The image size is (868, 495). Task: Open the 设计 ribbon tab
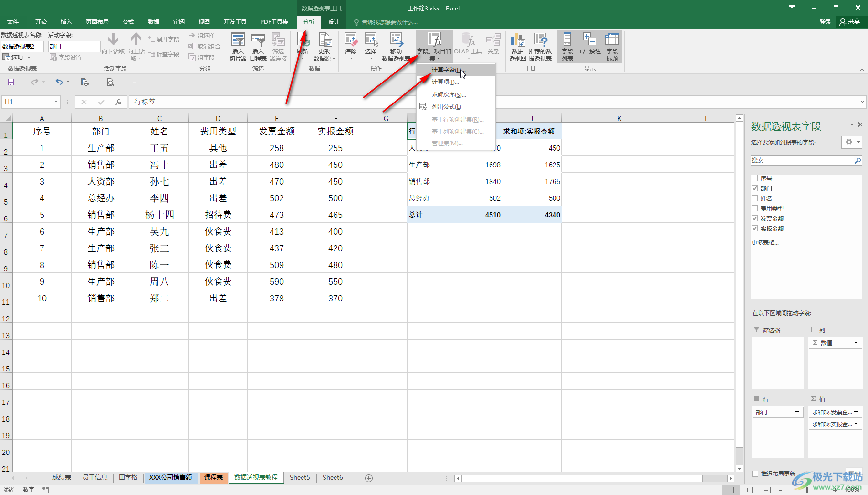[334, 22]
